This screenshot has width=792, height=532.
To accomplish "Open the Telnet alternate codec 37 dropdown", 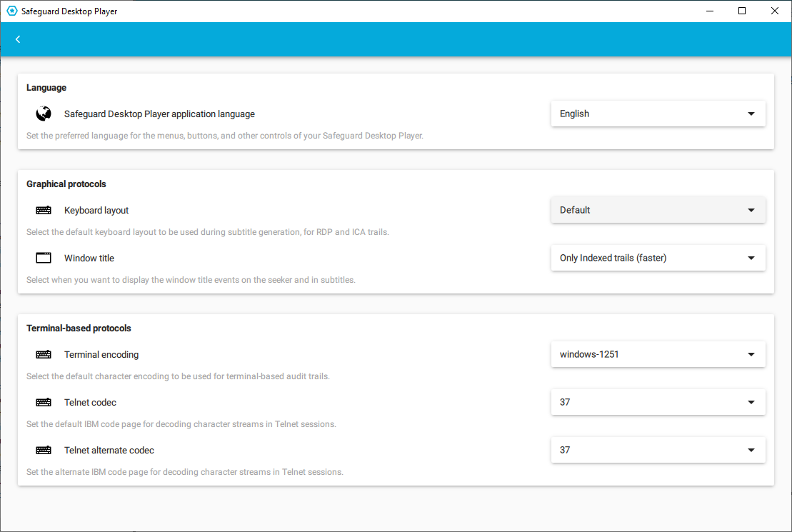I will pyautogui.click(x=658, y=450).
